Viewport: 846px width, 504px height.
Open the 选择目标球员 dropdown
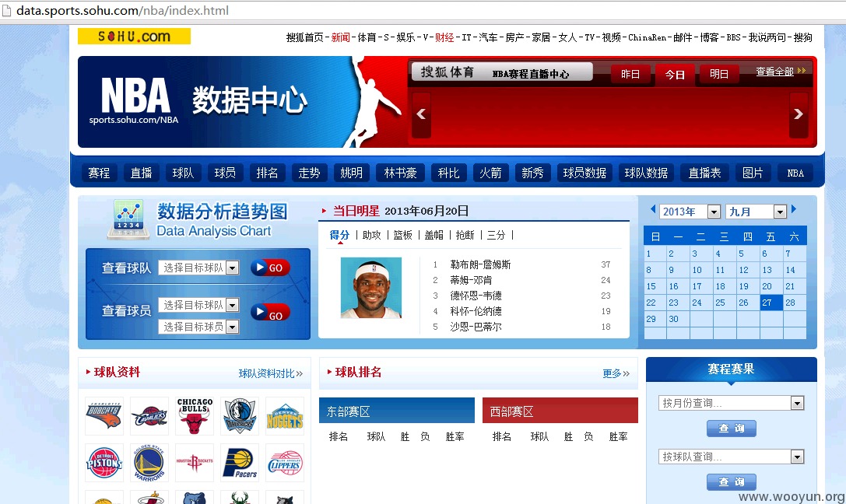[x=198, y=327]
